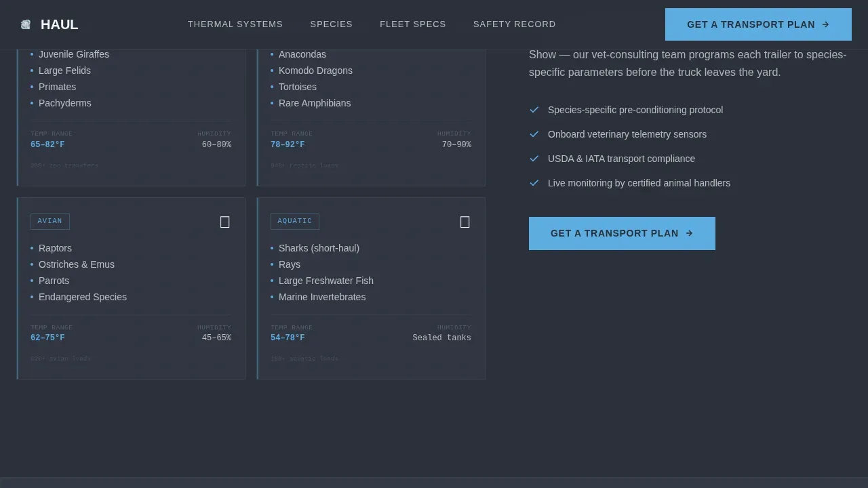The width and height of the screenshot is (868, 488).
Task: Click the 54–78°F temperature value
Action: [x=288, y=338]
